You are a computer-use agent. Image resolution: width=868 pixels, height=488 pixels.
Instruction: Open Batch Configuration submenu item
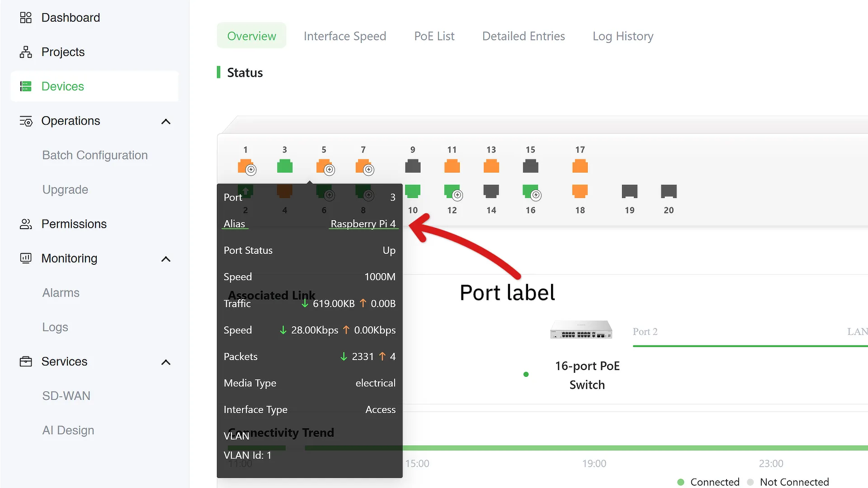click(x=95, y=155)
